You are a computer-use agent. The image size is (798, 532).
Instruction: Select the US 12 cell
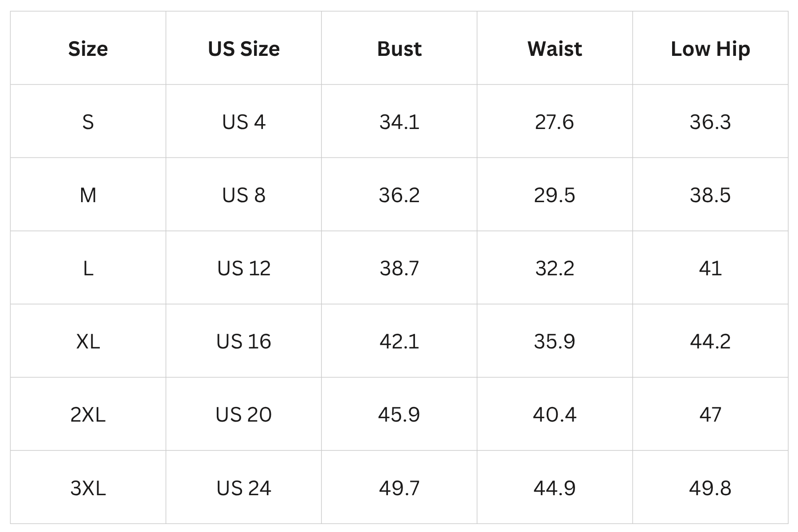pyautogui.click(x=243, y=268)
